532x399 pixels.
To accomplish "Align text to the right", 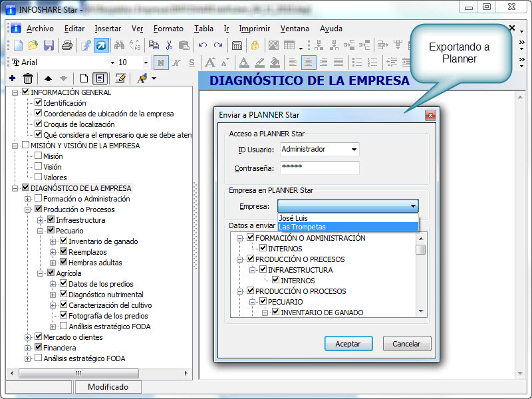I will tap(323, 63).
